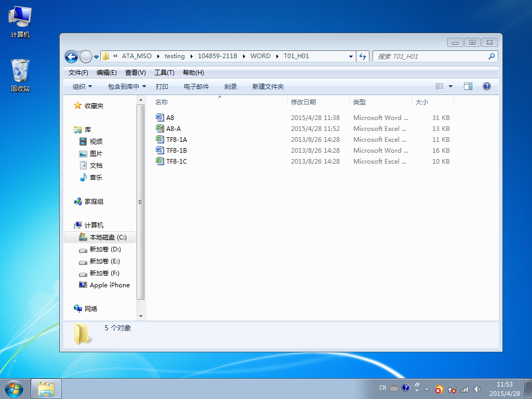
Task: Open the 包含到库中 dropdown
Action: (x=127, y=87)
